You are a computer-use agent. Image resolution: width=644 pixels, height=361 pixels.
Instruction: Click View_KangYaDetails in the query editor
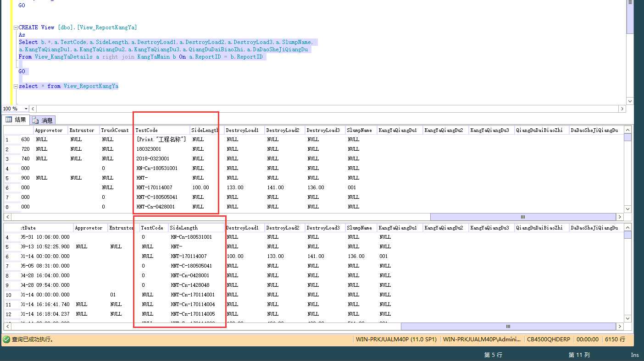tap(64, 57)
